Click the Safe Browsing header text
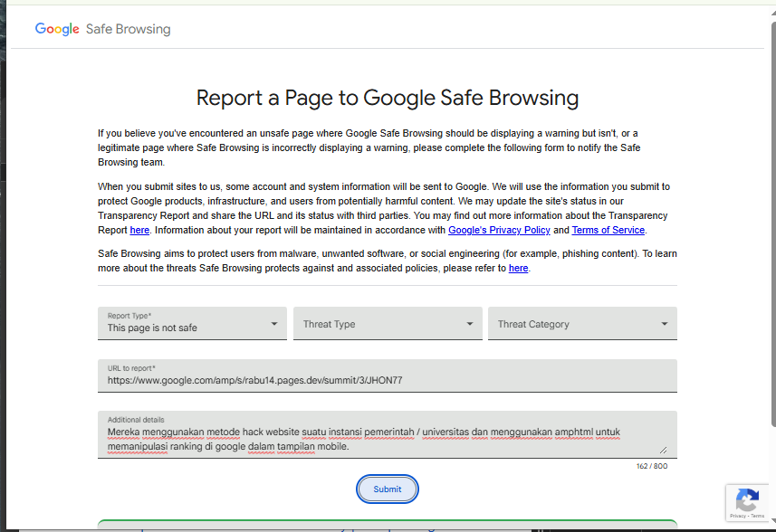 129,29
